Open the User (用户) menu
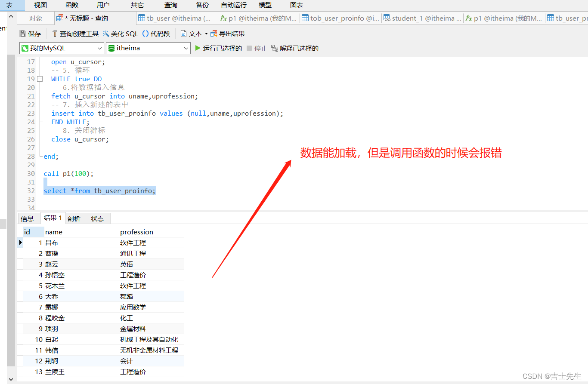The image size is (588, 384). [x=103, y=5]
